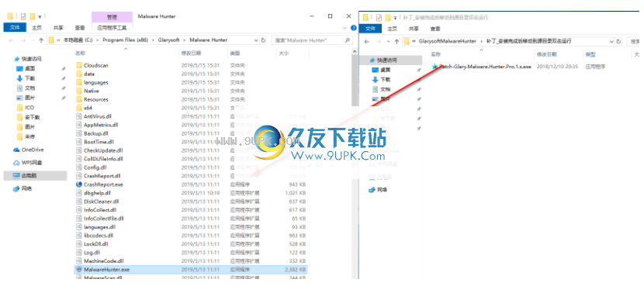Open the recent locations dropdown in the left window
Screen dimensions: 644x286
(32, 40)
